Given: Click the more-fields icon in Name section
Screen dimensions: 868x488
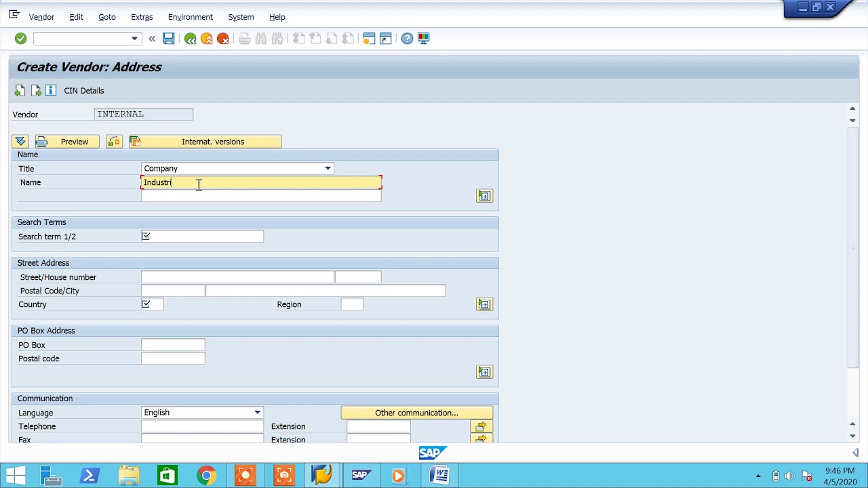Looking at the screenshot, I should [484, 196].
